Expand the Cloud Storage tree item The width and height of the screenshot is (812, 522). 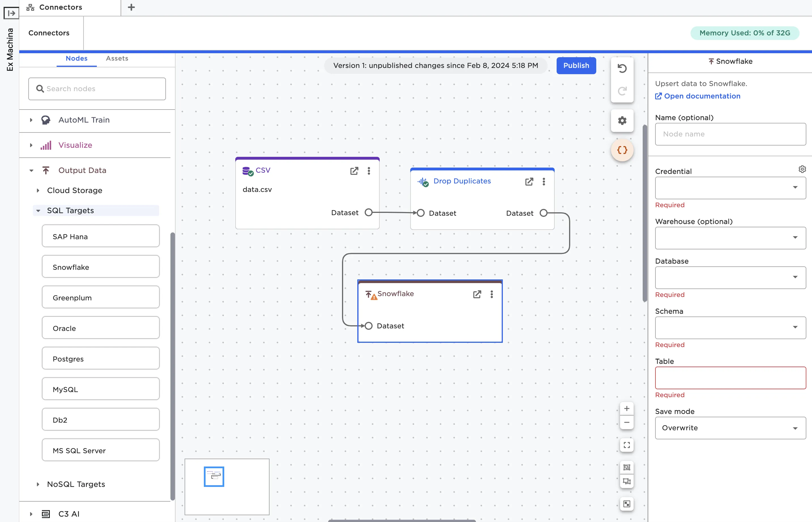coord(38,191)
